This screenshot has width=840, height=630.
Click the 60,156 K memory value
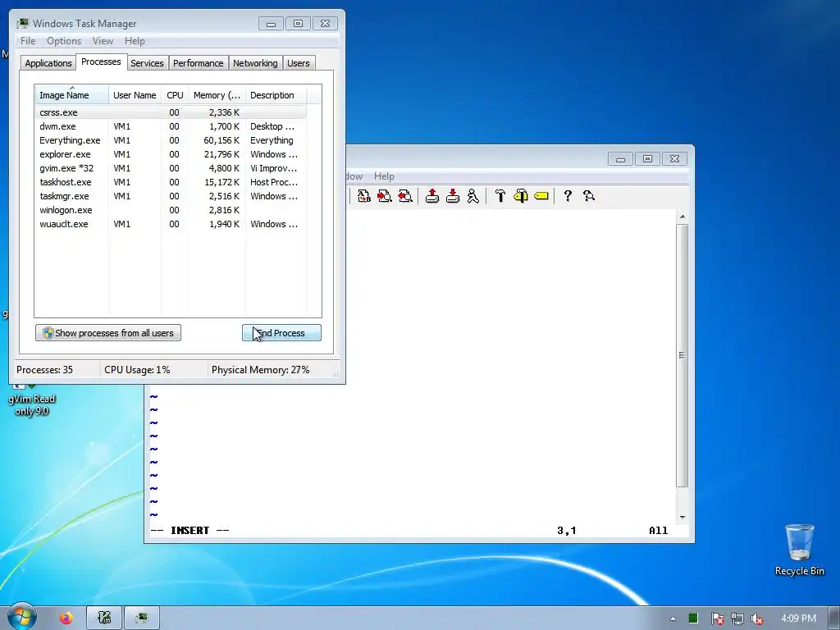tap(221, 140)
